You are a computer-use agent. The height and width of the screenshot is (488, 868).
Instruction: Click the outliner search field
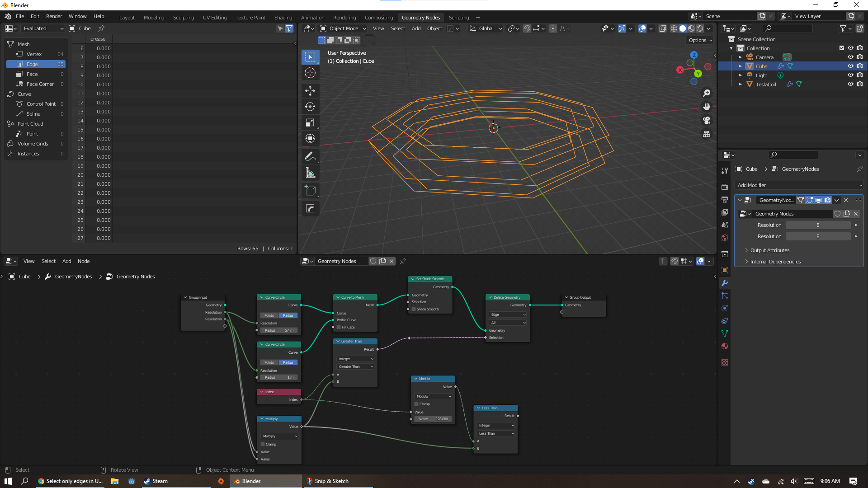(787, 28)
